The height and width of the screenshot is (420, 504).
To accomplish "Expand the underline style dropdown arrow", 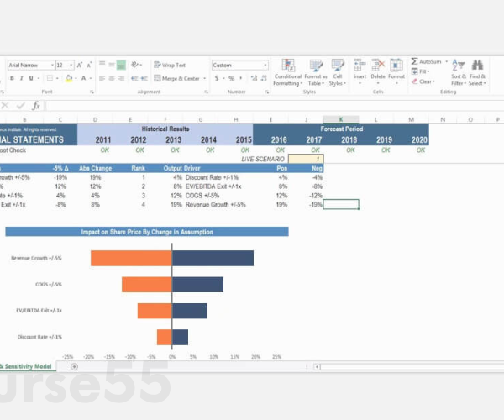I will click(39, 78).
